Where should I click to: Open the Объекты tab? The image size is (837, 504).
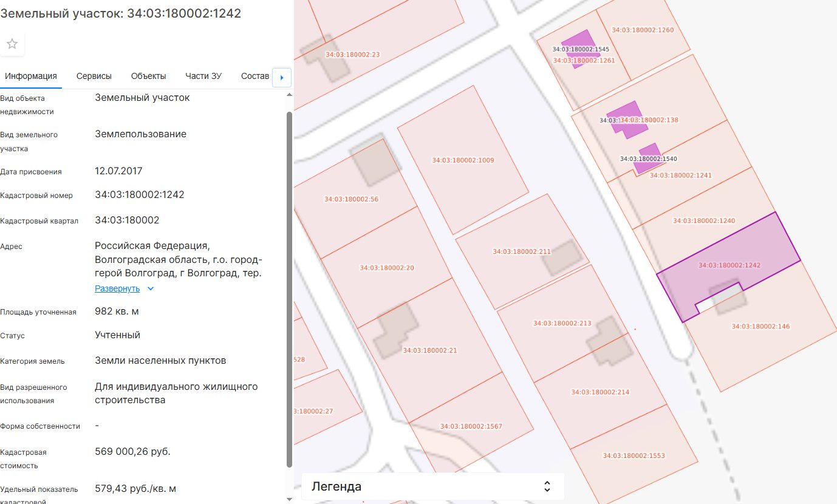[x=149, y=76]
